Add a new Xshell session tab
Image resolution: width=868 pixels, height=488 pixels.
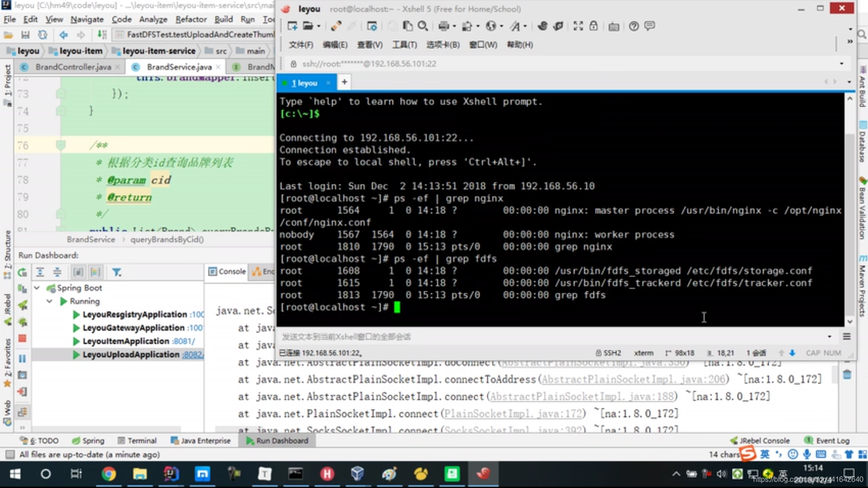344,82
